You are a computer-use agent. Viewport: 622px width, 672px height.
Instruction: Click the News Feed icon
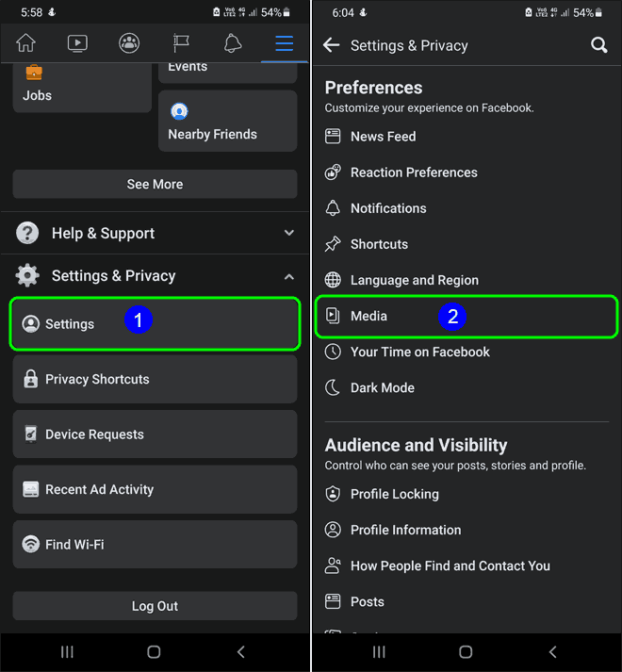click(x=333, y=137)
